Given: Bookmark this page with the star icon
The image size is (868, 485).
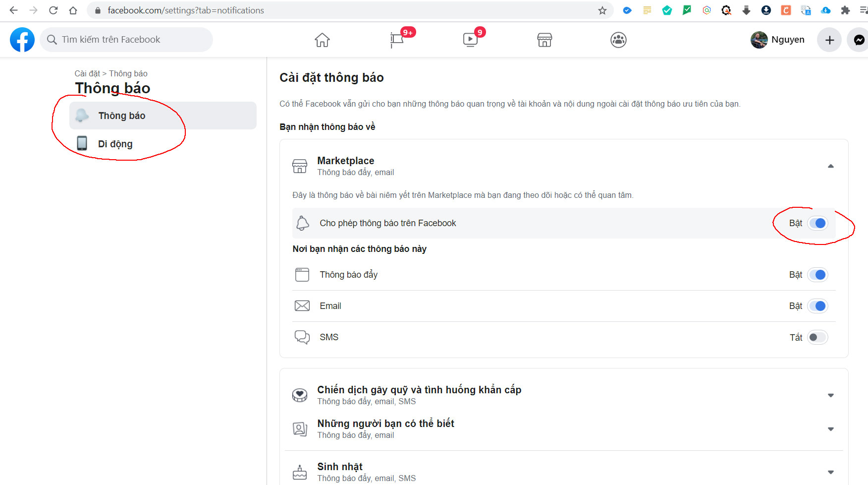Looking at the screenshot, I should click(x=602, y=10).
